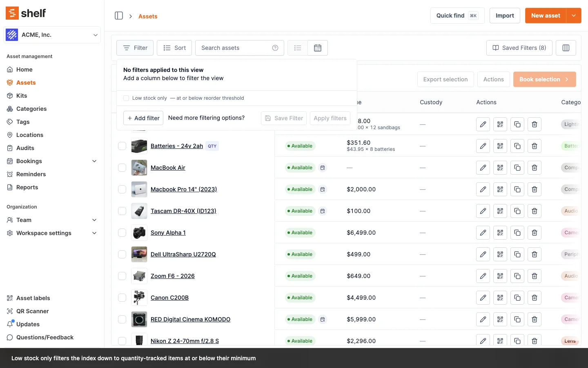
Task: Expand the Bookings submenu chevron
Action: click(x=94, y=161)
